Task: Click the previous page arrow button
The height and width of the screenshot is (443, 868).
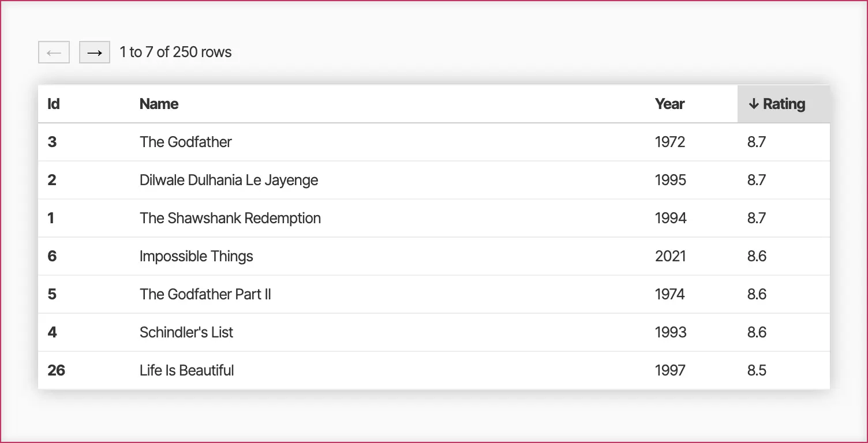Action: (54, 52)
